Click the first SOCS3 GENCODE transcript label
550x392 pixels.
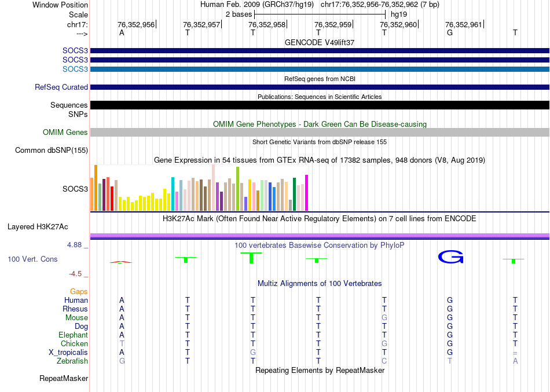[x=75, y=50]
